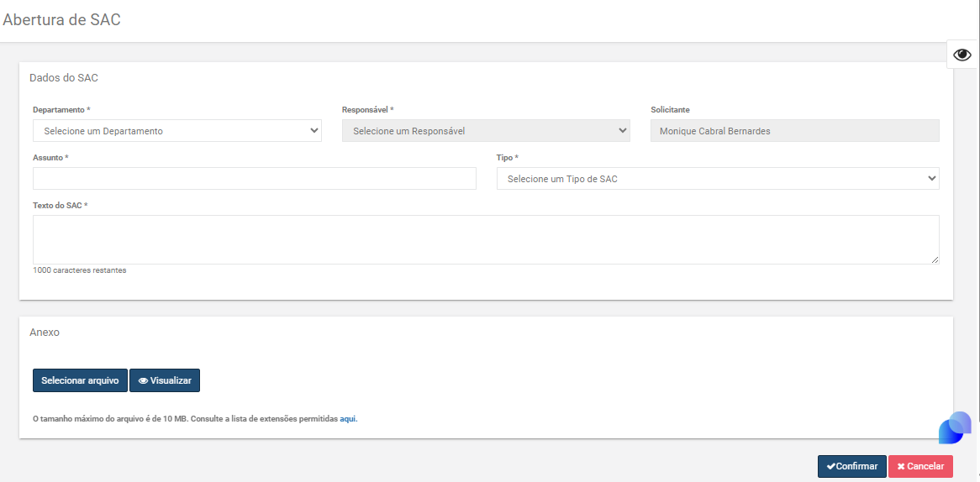Click the Solicitante field with Monique Cabral Bernardes
Viewport: 980px width, 482px height.
click(794, 131)
